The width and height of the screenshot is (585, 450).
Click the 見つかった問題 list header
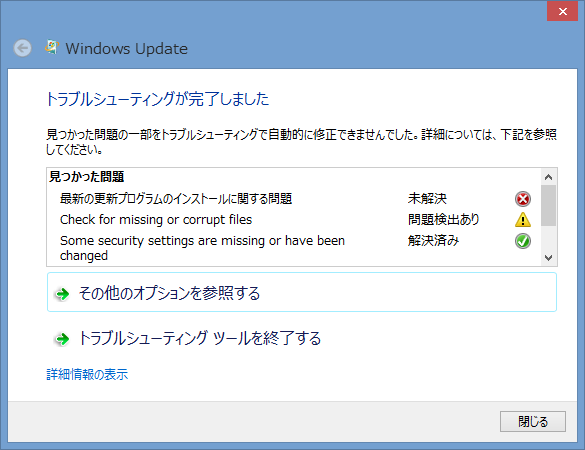point(87,177)
